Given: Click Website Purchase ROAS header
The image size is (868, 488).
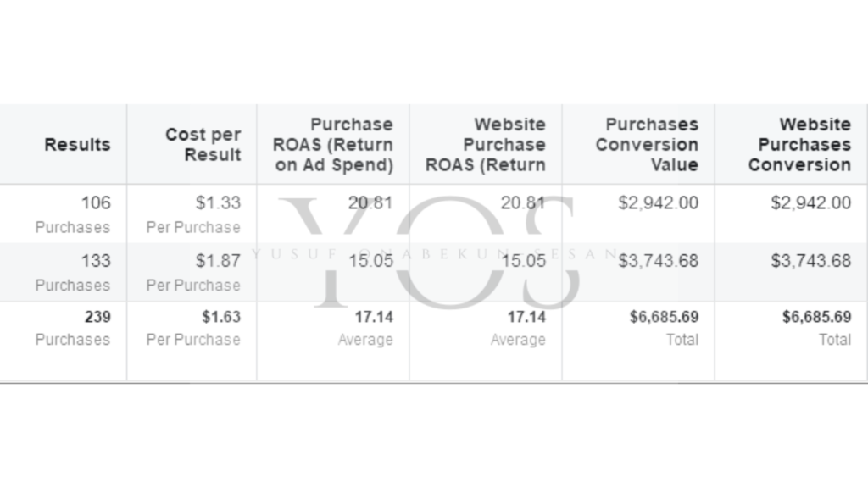Looking at the screenshot, I should point(486,144).
